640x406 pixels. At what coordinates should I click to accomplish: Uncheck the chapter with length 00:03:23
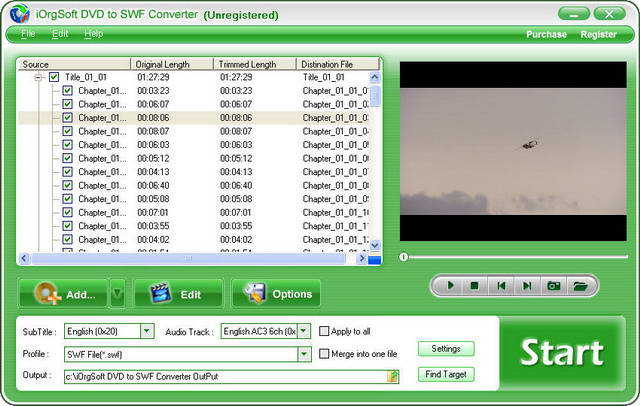[67, 91]
